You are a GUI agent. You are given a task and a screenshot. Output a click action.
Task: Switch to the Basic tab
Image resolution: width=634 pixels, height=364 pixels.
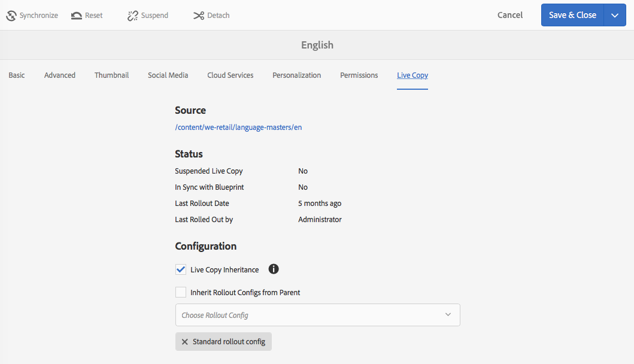17,75
